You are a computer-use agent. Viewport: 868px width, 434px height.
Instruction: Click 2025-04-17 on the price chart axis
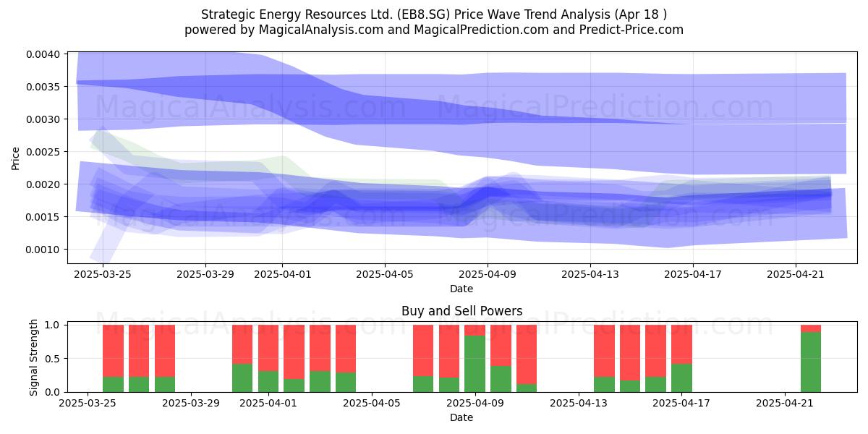coord(693,275)
